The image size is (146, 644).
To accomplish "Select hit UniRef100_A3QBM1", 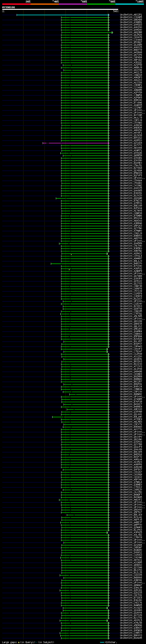I will click(x=131, y=22).
